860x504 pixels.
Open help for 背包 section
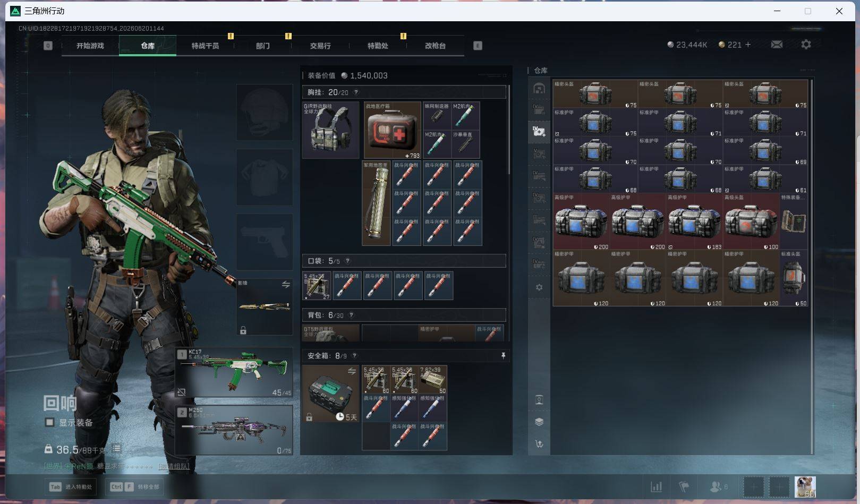[351, 315]
